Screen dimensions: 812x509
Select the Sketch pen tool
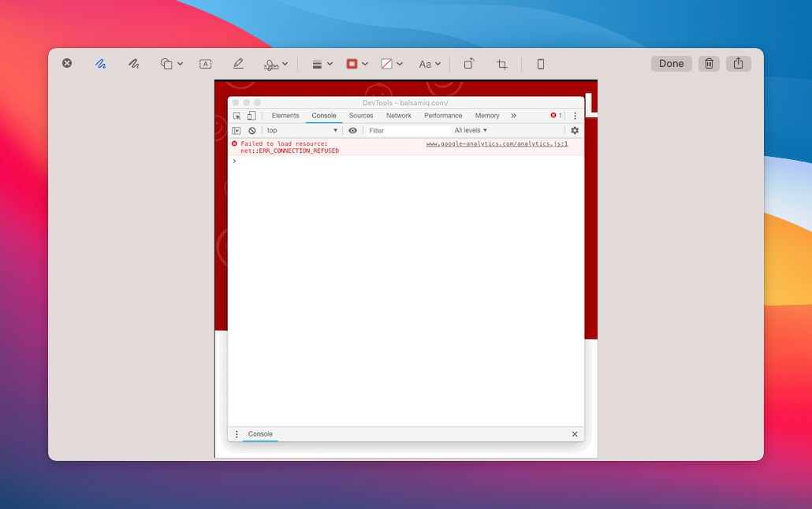tap(101, 64)
